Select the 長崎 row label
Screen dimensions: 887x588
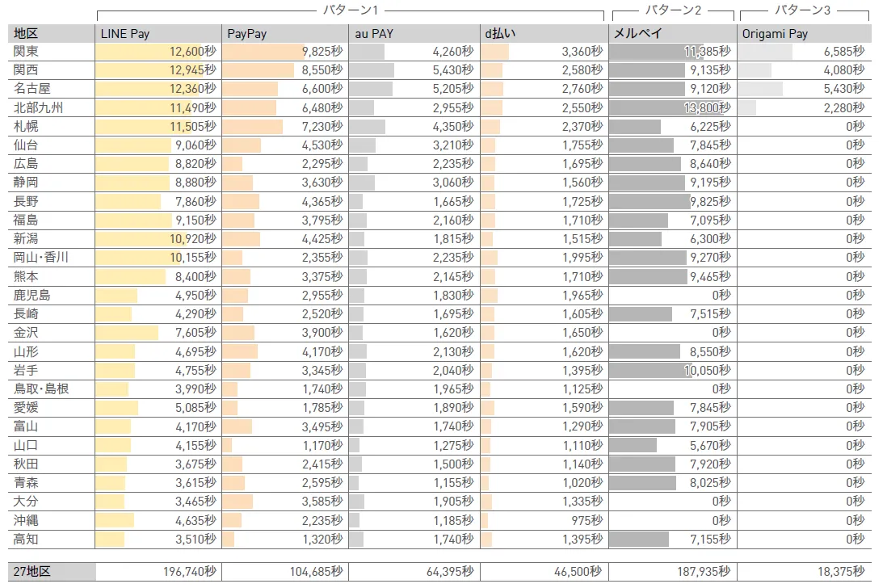point(26,313)
